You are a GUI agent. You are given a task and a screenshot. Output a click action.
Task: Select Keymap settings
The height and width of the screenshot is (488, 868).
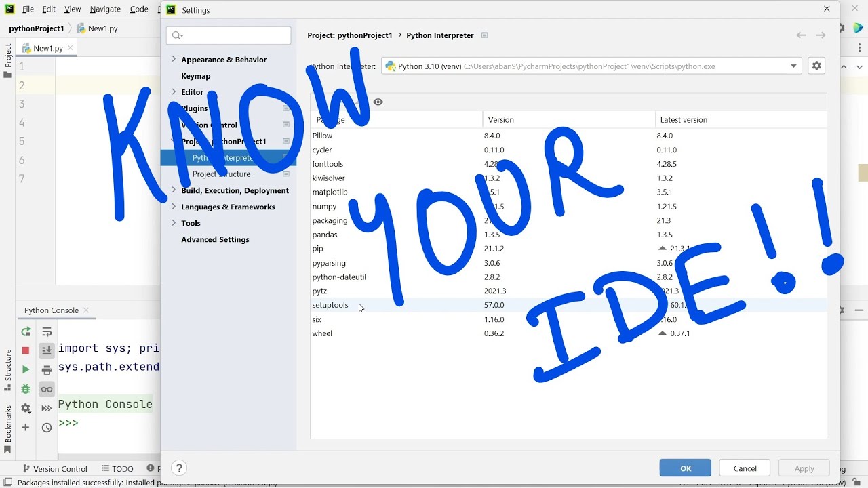(196, 76)
